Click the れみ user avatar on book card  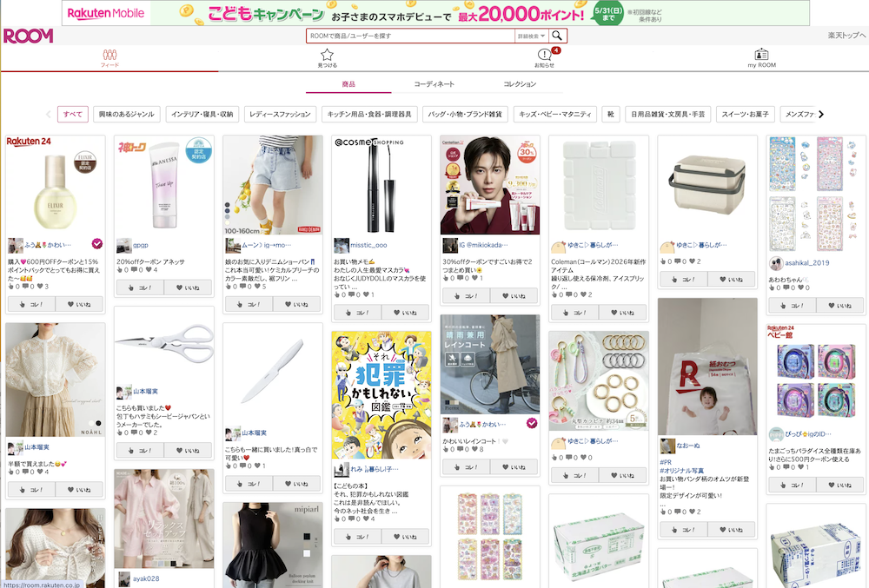(x=342, y=470)
